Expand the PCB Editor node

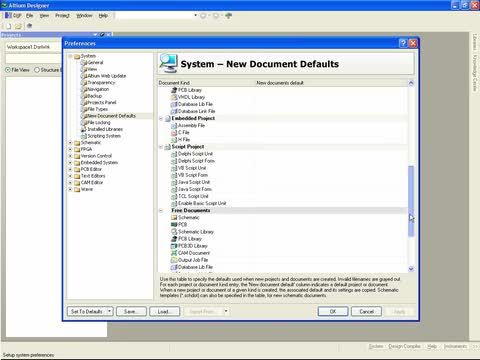pyautogui.click(x=71, y=169)
